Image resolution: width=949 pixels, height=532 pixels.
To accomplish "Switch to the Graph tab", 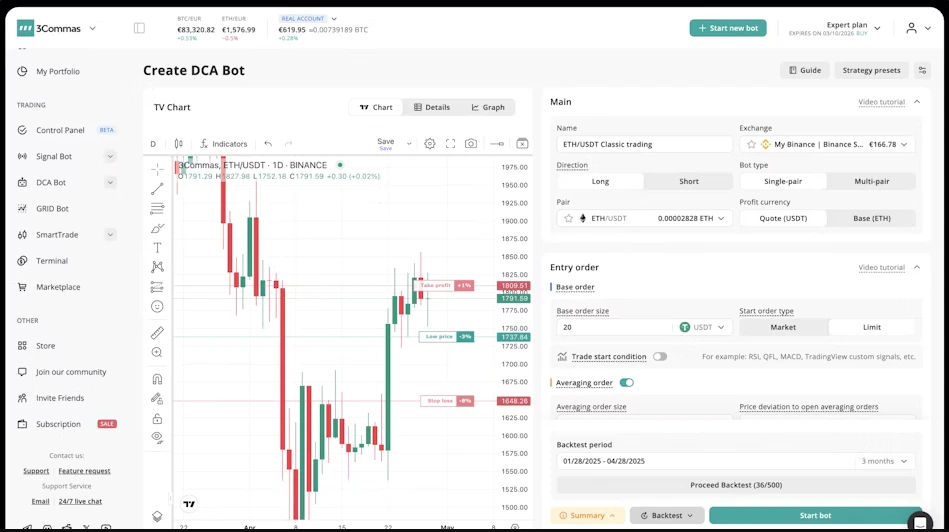I will (488, 107).
